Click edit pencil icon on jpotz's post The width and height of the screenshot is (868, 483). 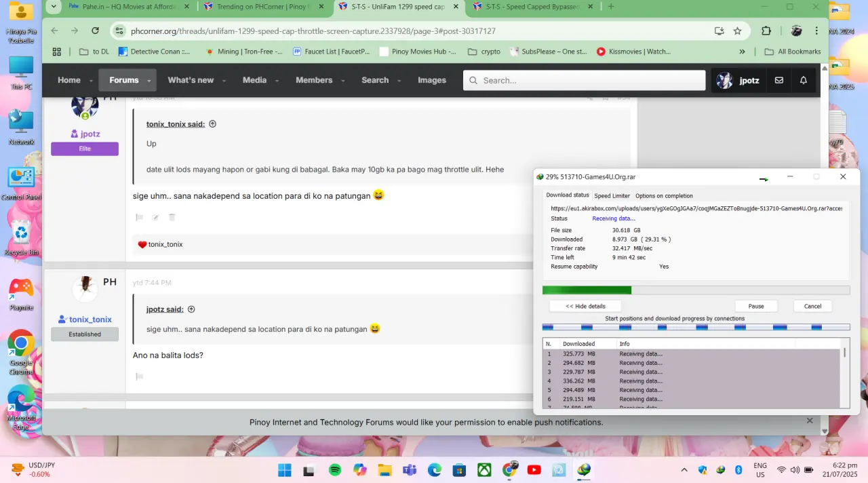pyautogui.click(x=155, y=217)
